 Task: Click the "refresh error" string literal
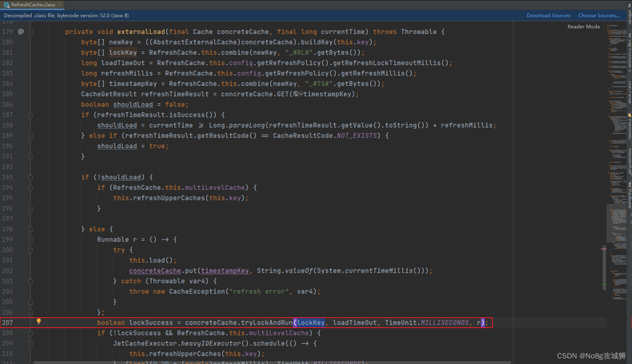[259, 291]
